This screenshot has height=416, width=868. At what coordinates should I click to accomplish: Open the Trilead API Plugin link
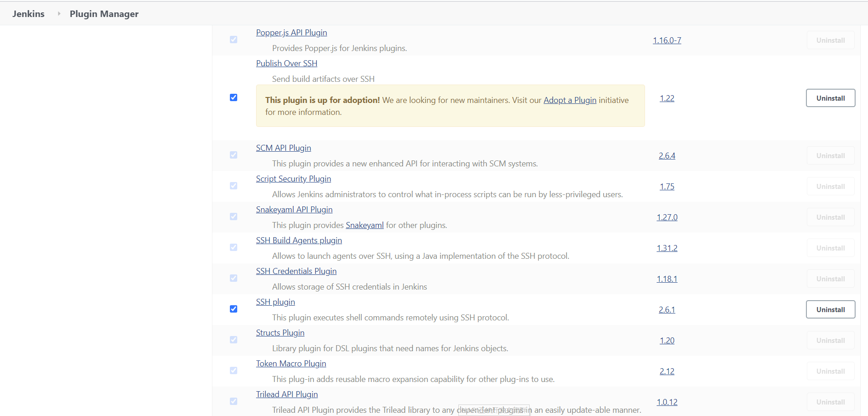pyautogui.click(x=287, y=394)
